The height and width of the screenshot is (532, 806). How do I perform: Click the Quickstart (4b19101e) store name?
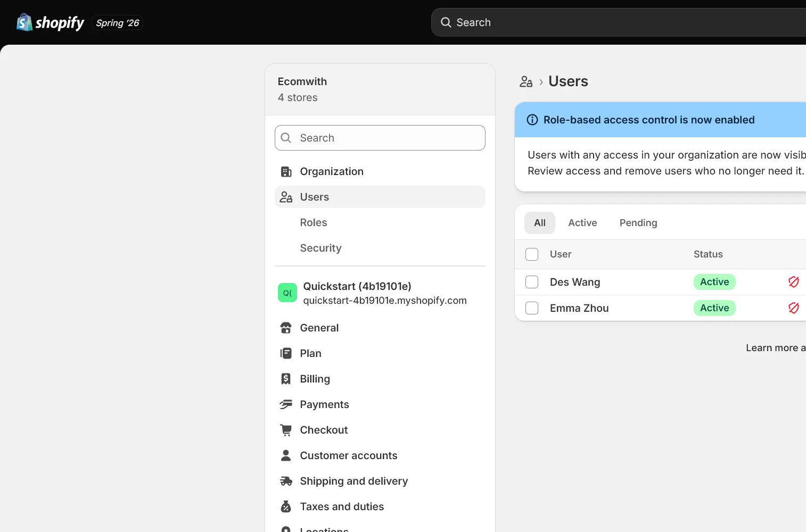tap(357, 286)
